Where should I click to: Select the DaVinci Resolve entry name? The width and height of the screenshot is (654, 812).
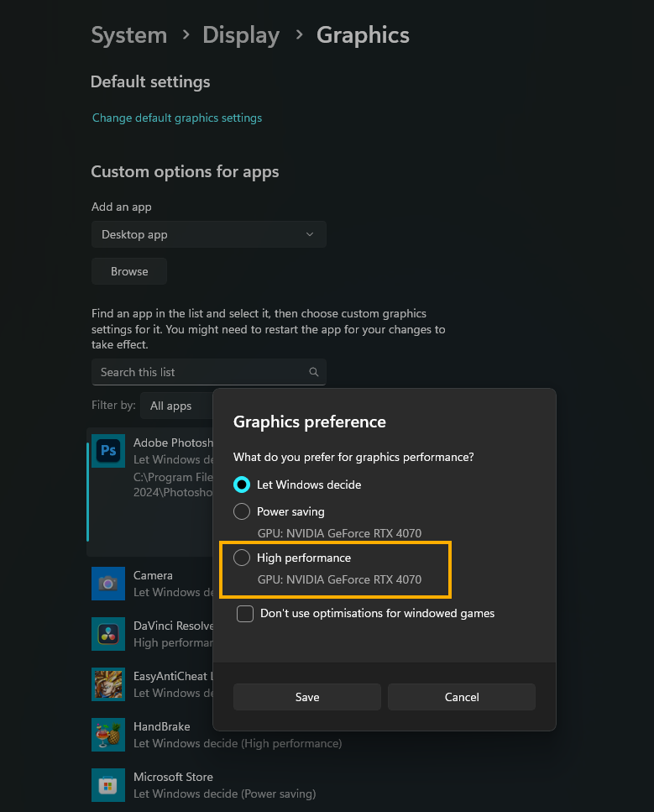click(173, 626)
